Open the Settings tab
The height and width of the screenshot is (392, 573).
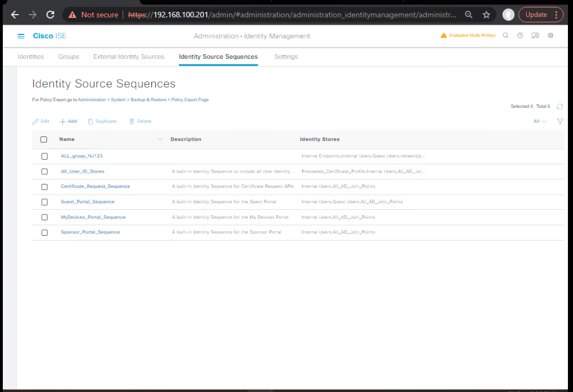click(x=286, y=56)
